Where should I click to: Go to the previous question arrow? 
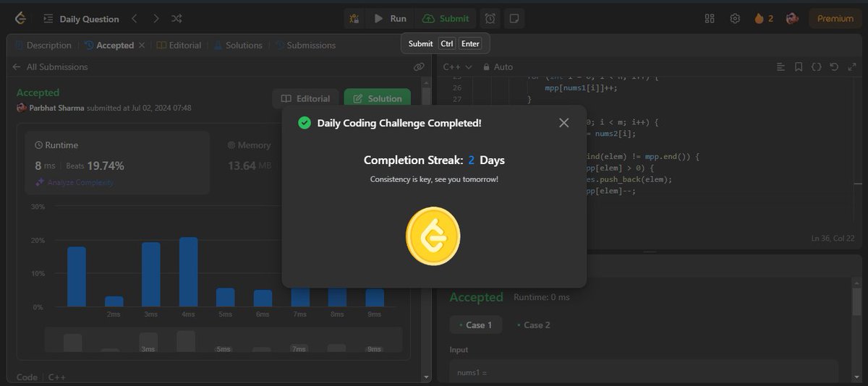(135, 18)
